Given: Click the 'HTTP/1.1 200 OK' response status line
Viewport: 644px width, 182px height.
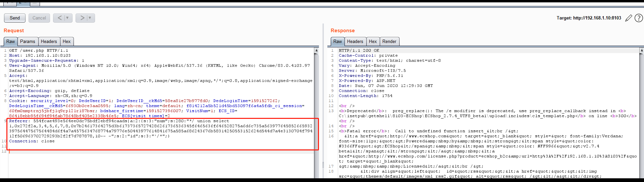Looking at the screenshot, I should tap(359, 50).
